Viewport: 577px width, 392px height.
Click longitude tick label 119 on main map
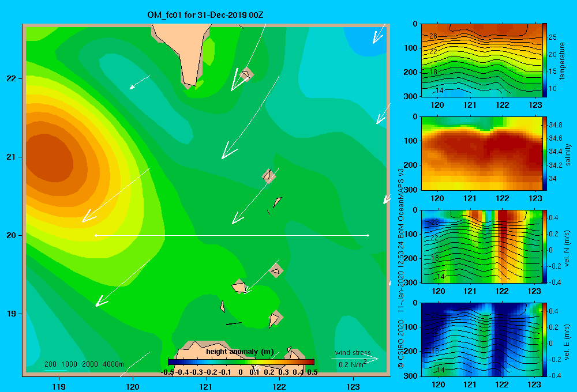59,386
